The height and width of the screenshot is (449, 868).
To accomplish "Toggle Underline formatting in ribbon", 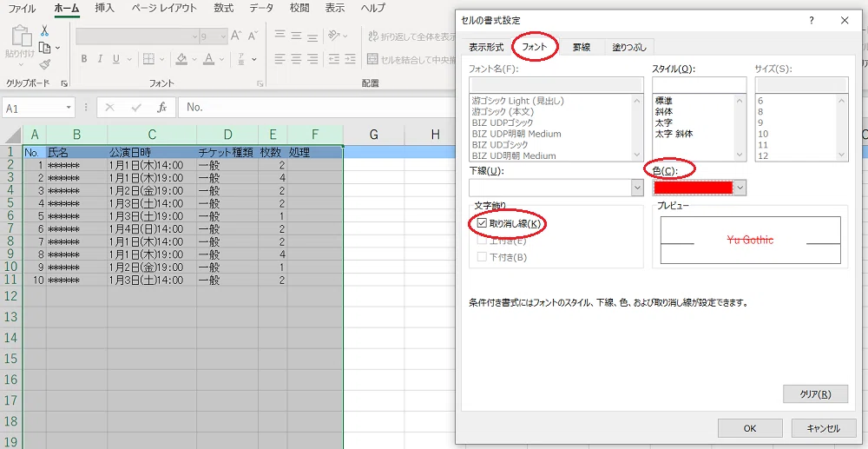I will [116, 59].
